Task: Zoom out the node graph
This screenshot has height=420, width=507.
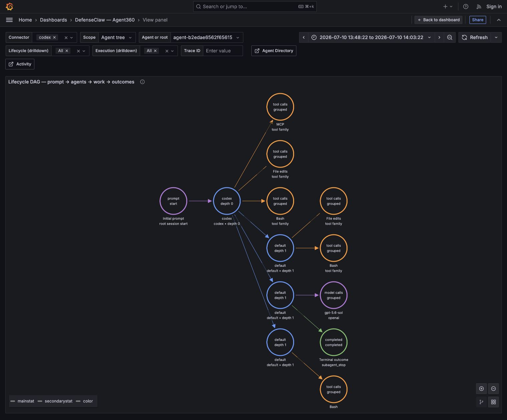Action: coord(493,389)
